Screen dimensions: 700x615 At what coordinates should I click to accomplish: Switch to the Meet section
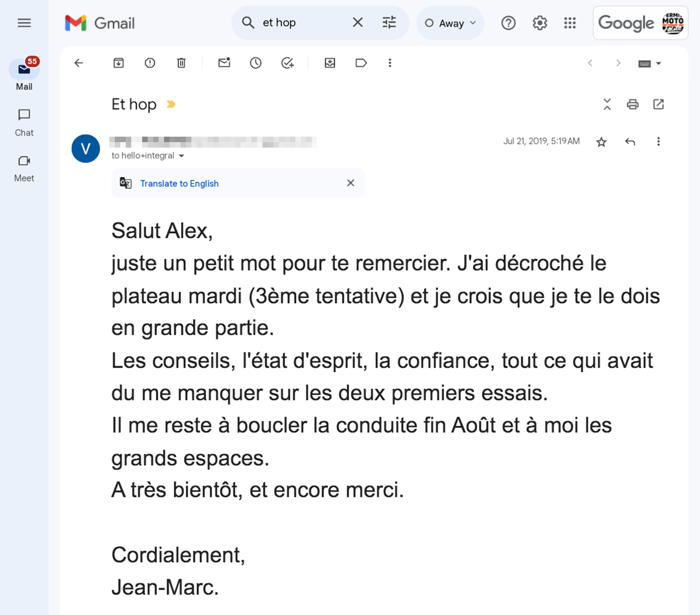click(24, 168)
